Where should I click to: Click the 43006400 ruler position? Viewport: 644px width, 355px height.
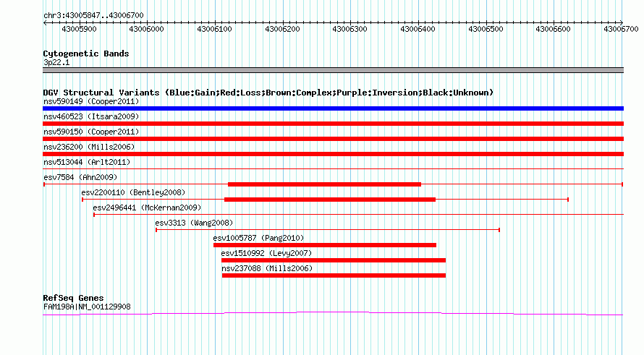pyautogui.click(x=418, y=29)
